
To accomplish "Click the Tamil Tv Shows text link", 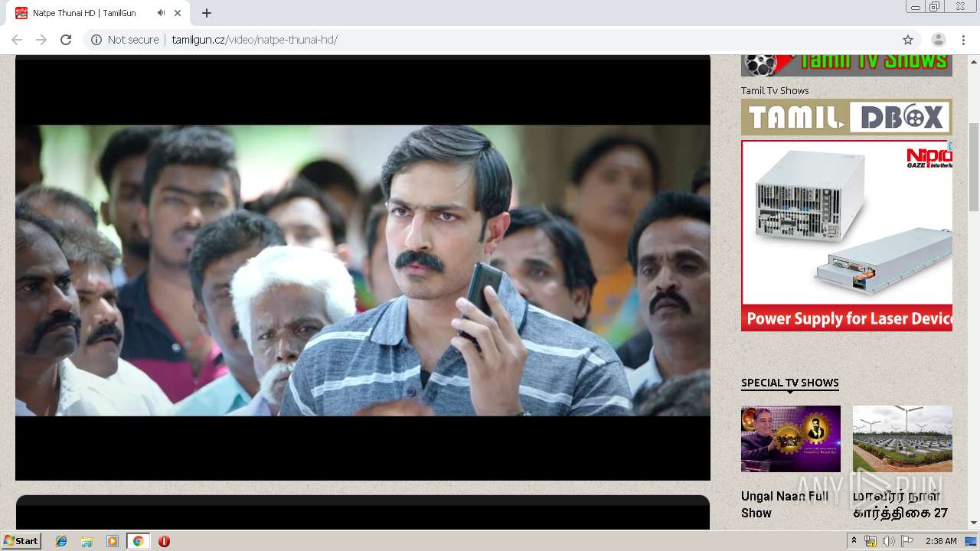I will [775, 90].
